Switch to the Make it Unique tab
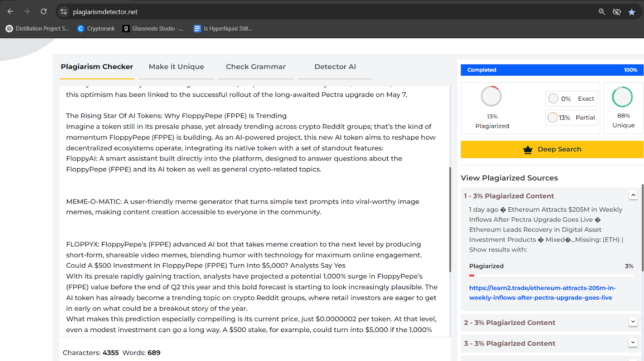This screenshot has width=644, height=361. pyautogui.click(x=176, y=67)
